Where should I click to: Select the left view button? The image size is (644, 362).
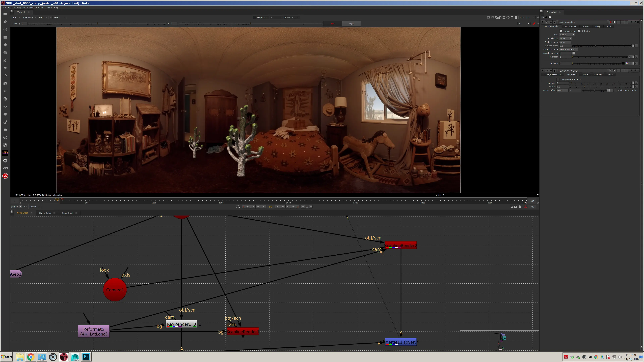pos(333,23)
